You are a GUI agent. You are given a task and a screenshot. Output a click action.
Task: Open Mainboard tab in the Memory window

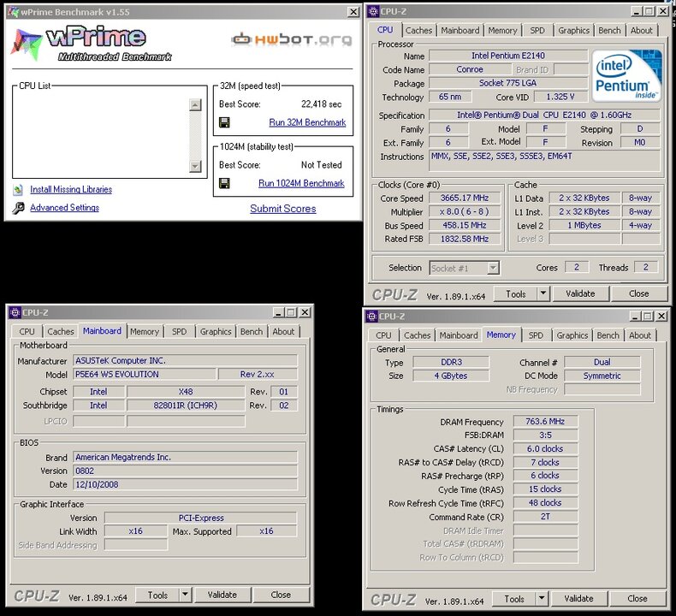[459, 335]
